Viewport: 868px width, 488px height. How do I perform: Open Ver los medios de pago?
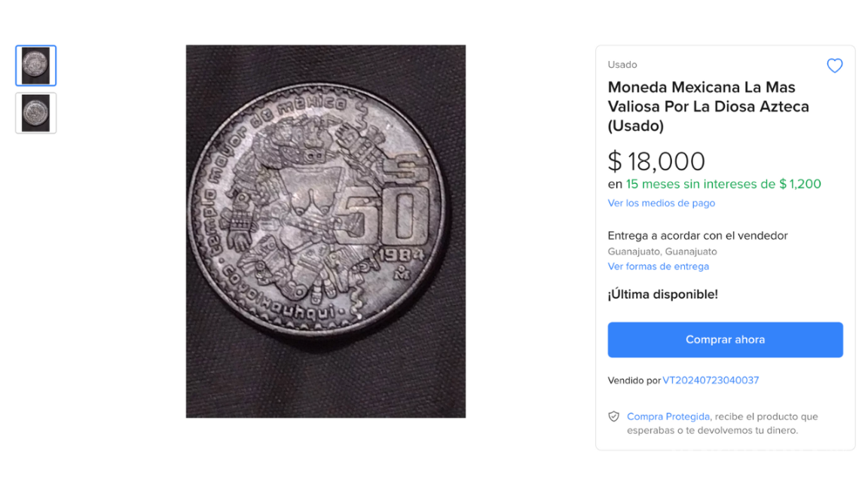coord(661,203)
